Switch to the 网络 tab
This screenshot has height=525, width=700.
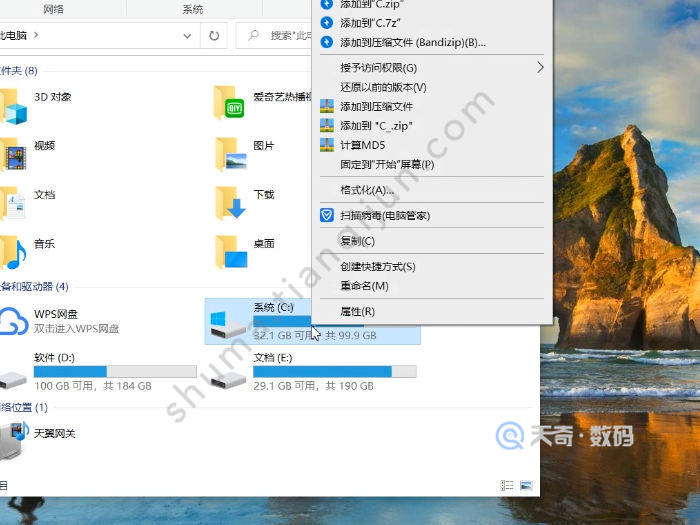(x=54, y=9)
